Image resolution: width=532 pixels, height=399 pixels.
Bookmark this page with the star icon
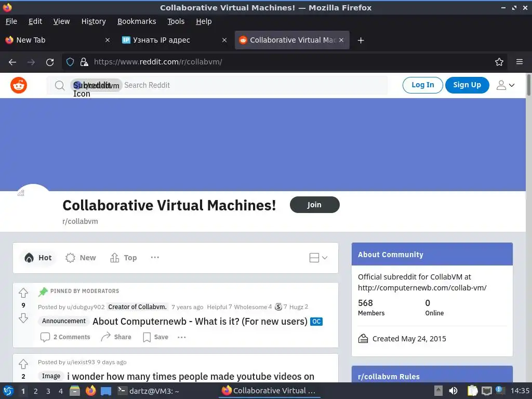(499, 62)
